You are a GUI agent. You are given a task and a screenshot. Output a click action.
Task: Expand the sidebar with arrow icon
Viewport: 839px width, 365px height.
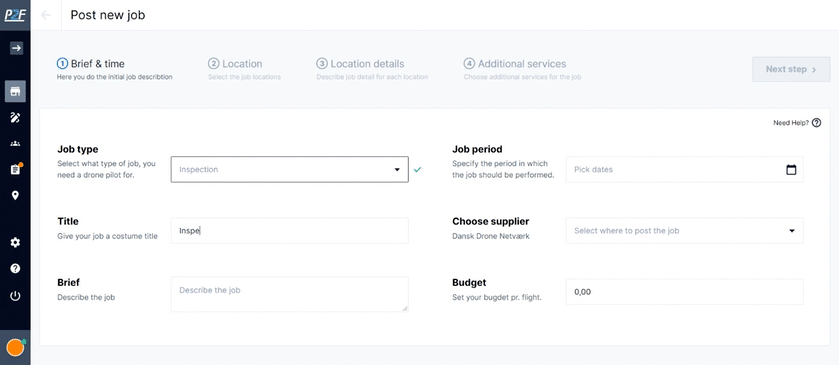click(16, 48)
